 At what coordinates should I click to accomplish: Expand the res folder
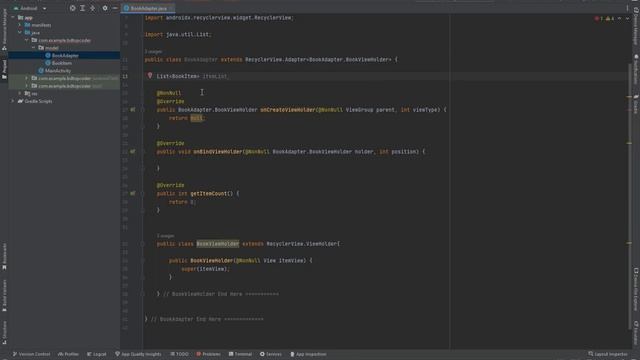20,93
